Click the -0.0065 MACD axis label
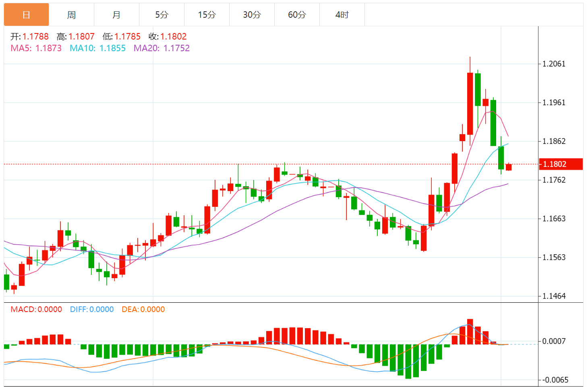Viewport: 588px width, 387px height. pyautogui.click(x=555, y=380)
